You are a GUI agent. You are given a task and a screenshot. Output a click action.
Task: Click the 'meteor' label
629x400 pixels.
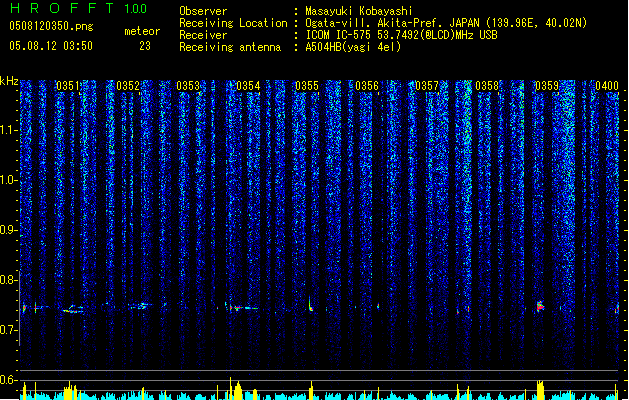pos(142,31)
